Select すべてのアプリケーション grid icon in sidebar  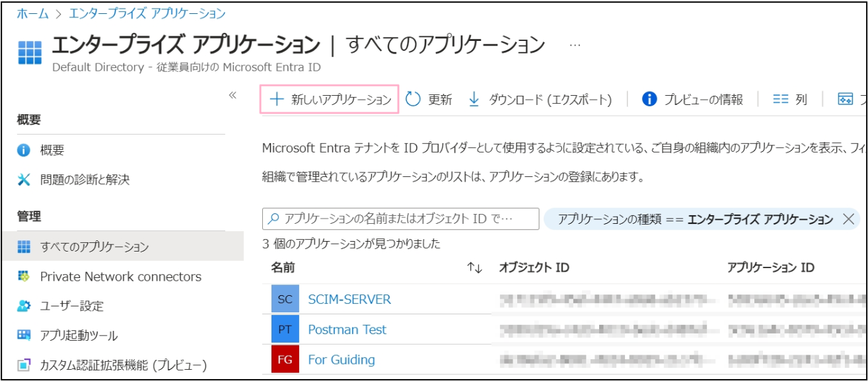24,247
